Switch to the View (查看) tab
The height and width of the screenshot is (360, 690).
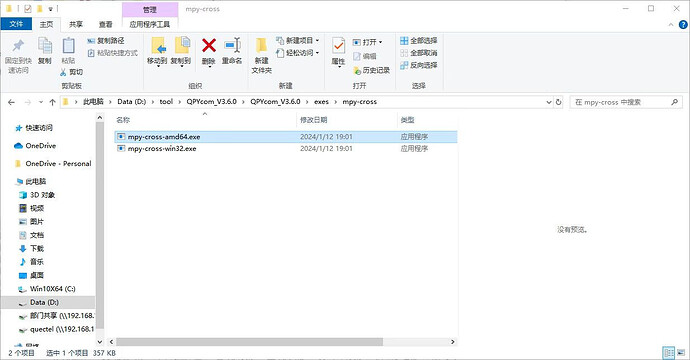pos(105,24)
